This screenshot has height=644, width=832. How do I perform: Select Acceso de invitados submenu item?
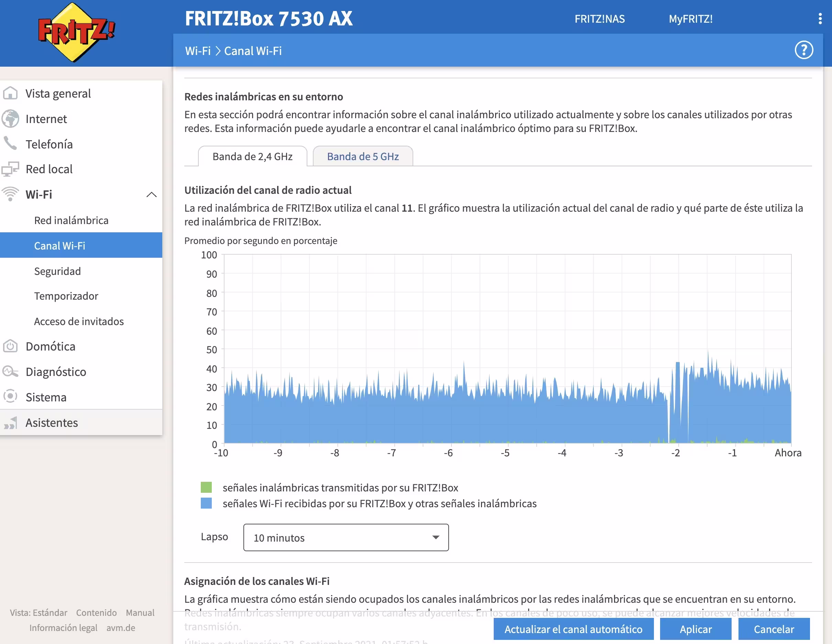tap(81, 321)
